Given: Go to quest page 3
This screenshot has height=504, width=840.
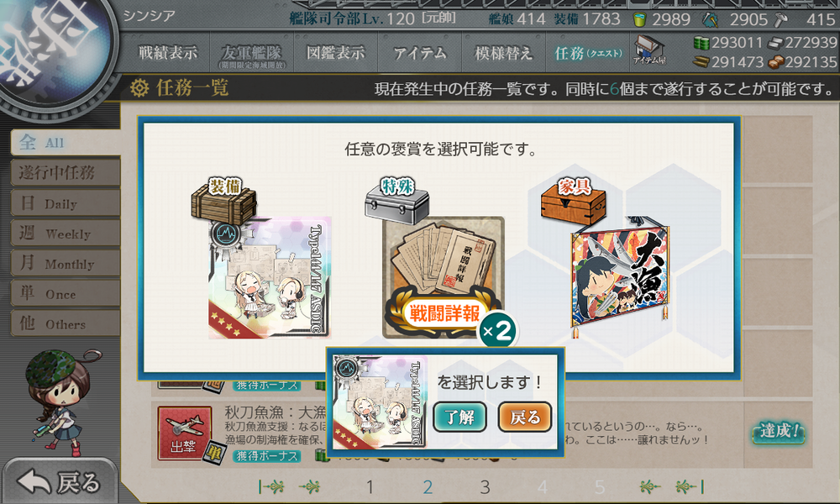Looking at the screenshot, I should point(485,487).
